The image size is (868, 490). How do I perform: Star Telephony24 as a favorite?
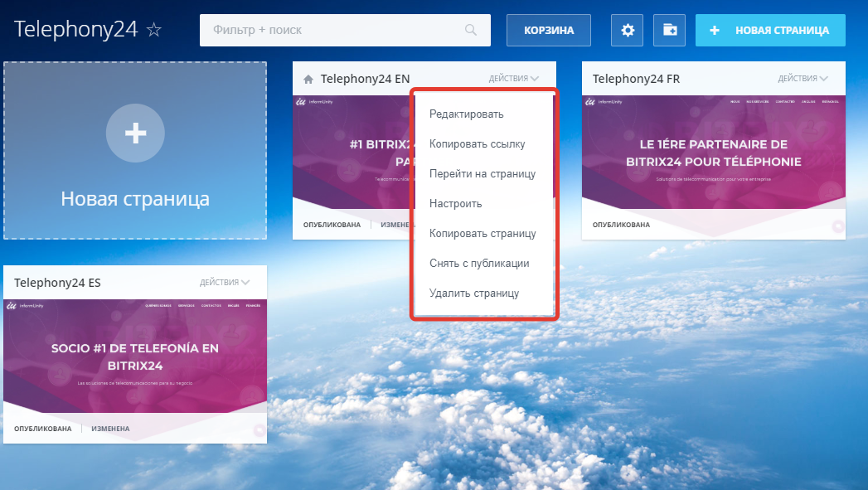(154, 30)
